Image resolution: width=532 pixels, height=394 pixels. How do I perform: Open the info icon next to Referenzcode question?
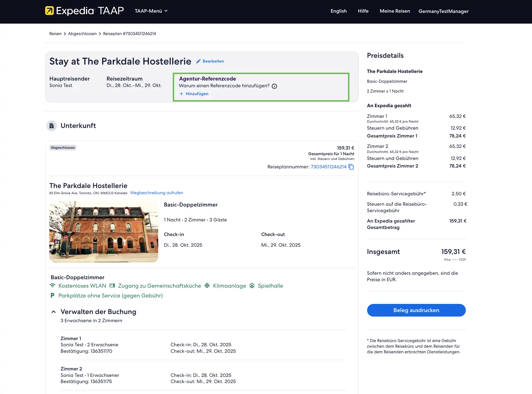274,86
